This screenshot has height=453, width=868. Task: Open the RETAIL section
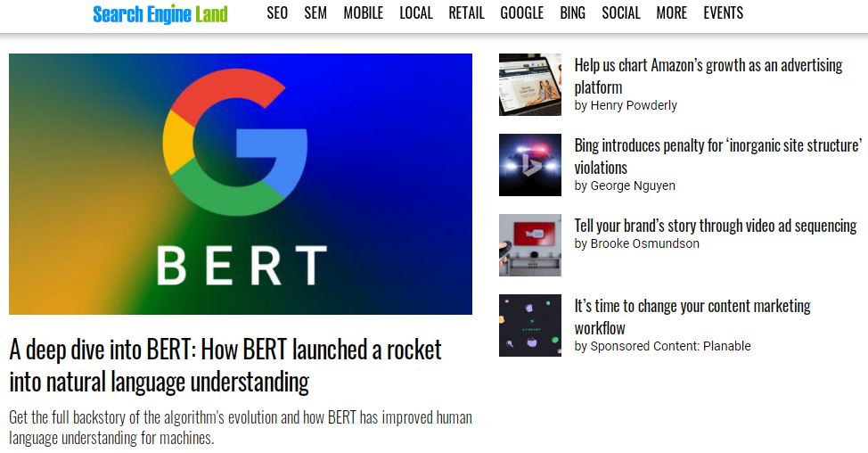[466, 12]
